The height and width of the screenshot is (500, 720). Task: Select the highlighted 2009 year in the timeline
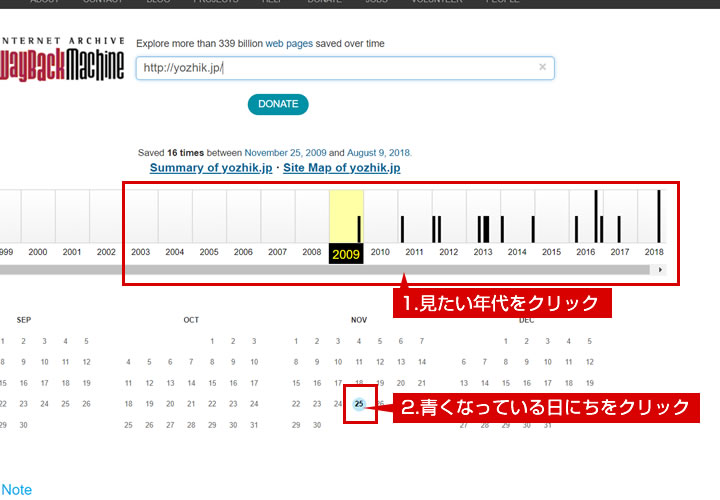click(345, 253)
